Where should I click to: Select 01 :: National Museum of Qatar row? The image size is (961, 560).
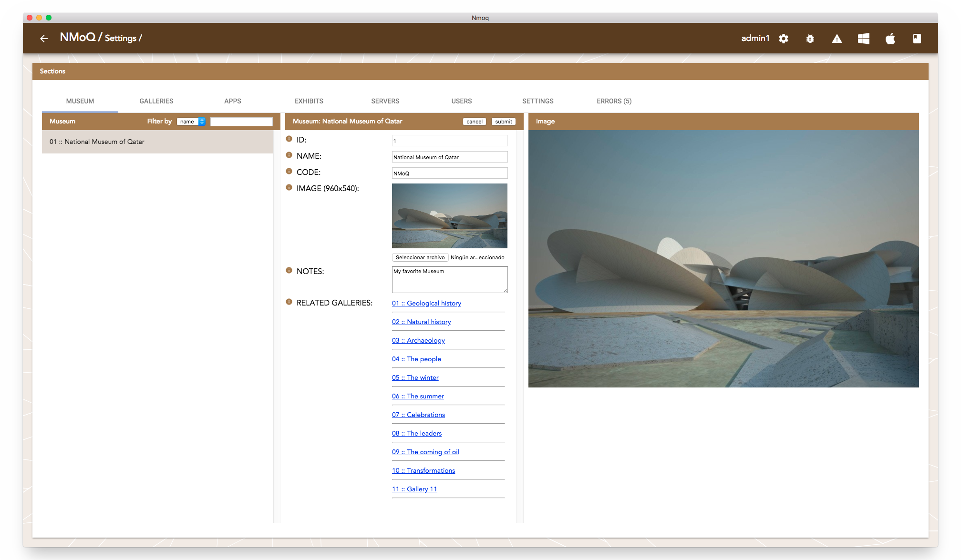pos(157,142)
